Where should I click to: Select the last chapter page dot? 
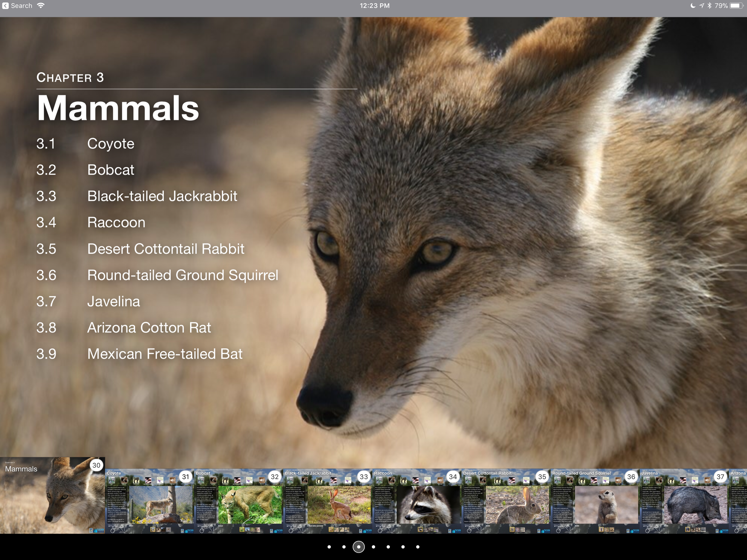(418, 547)
